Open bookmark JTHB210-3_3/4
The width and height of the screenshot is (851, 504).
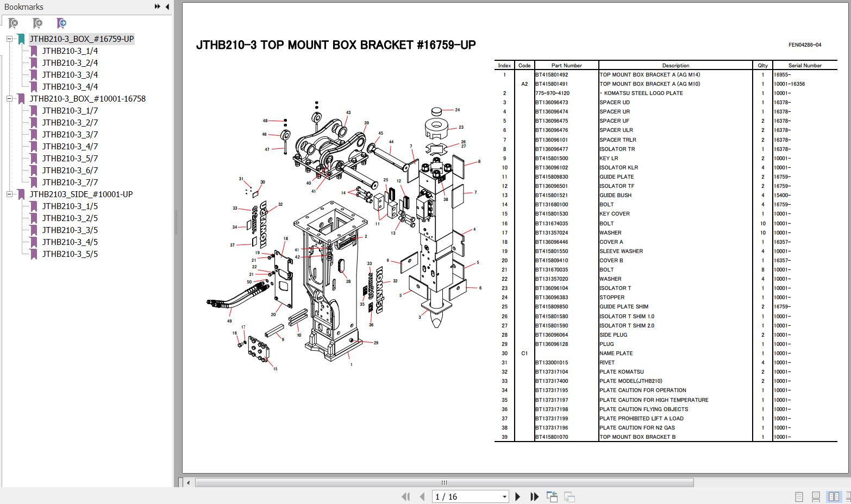pos(70,75)
